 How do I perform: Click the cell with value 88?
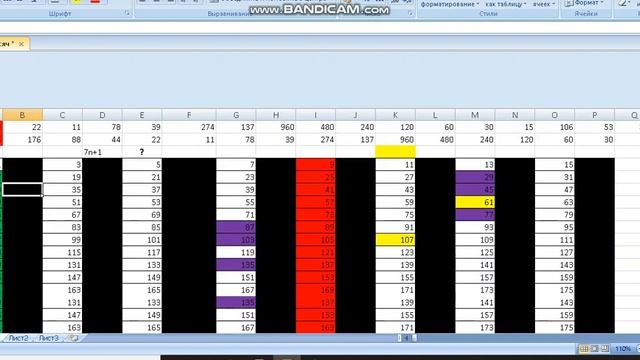[62, 140]
